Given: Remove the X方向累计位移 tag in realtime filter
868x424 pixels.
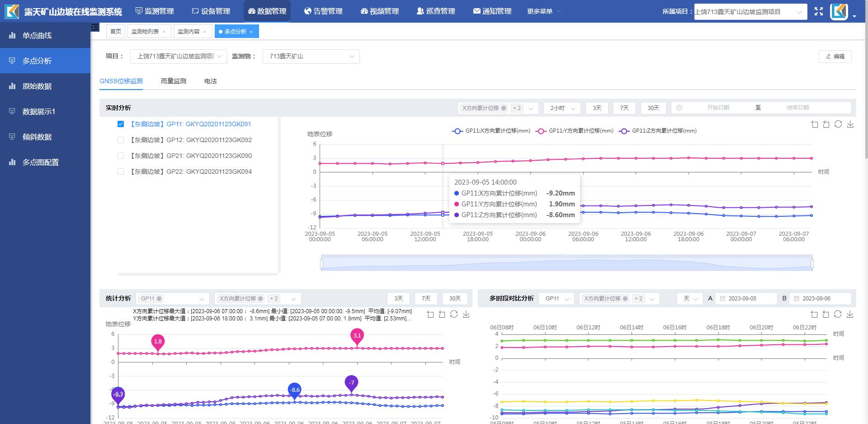Looking at the screenshot, I should coord(504,108).
